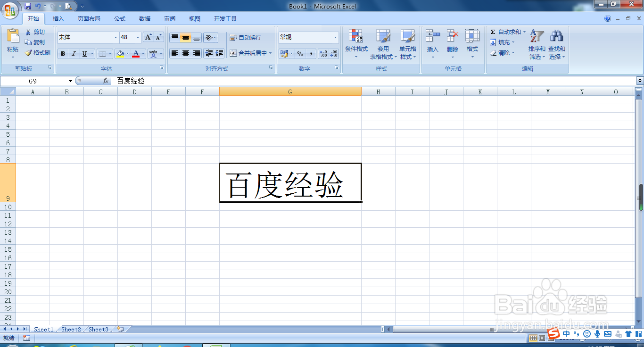Center cell text horizontally
Screen dimensions: 644x347
click(x=186, y=53)
